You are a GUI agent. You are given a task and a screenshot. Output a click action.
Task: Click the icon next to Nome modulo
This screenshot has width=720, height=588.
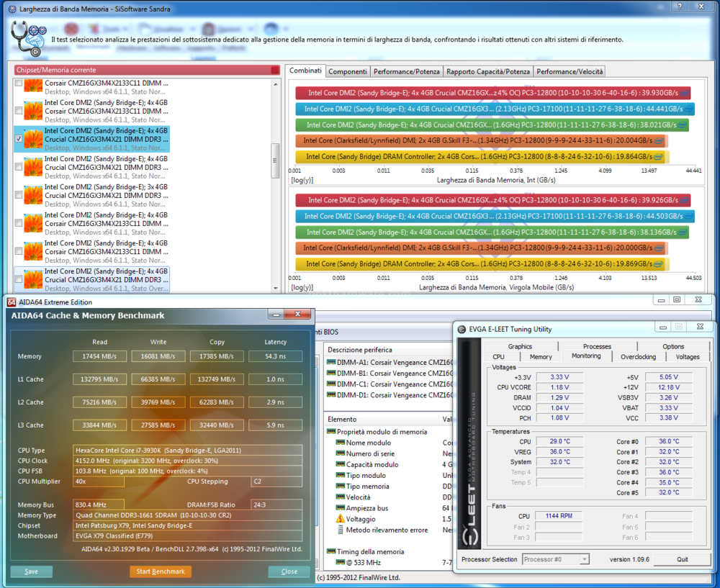pos(341,443)
